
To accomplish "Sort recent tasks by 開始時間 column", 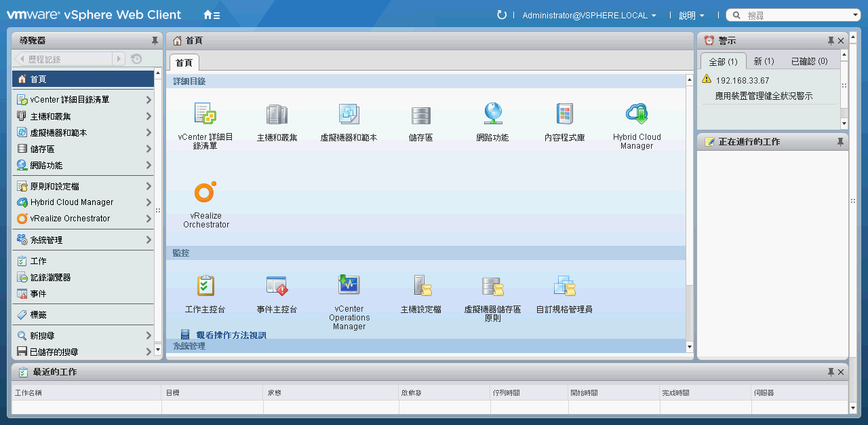I will [x=614, y=392].
